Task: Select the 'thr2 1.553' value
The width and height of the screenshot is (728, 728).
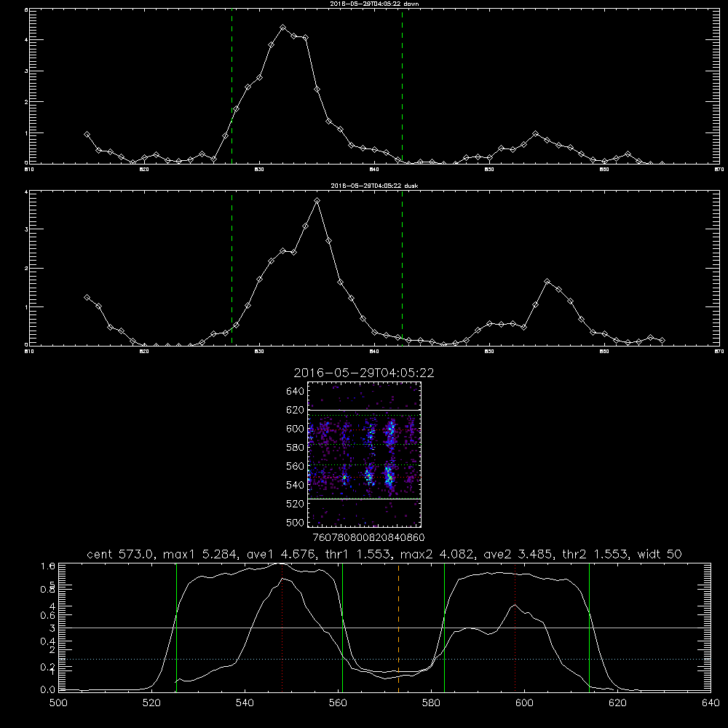Action: click(594, 554)
